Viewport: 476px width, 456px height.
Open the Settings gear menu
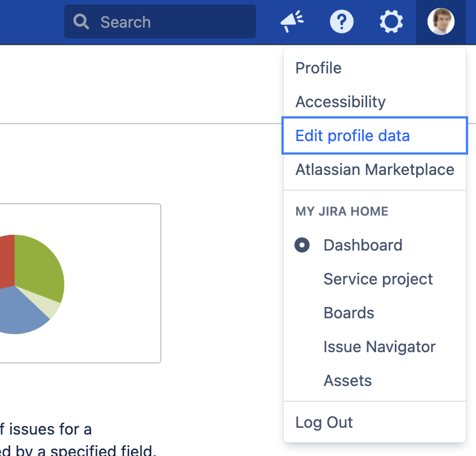[x=391, y=22]
